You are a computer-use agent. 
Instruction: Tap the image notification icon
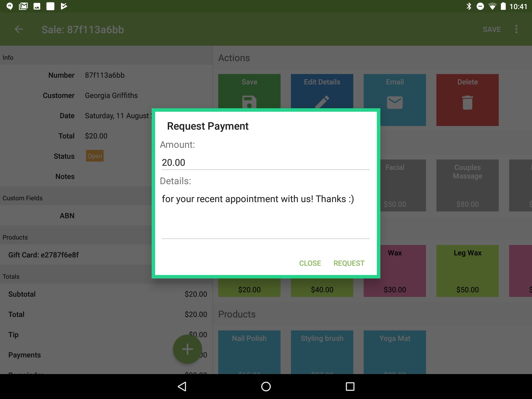click(37, 6)
